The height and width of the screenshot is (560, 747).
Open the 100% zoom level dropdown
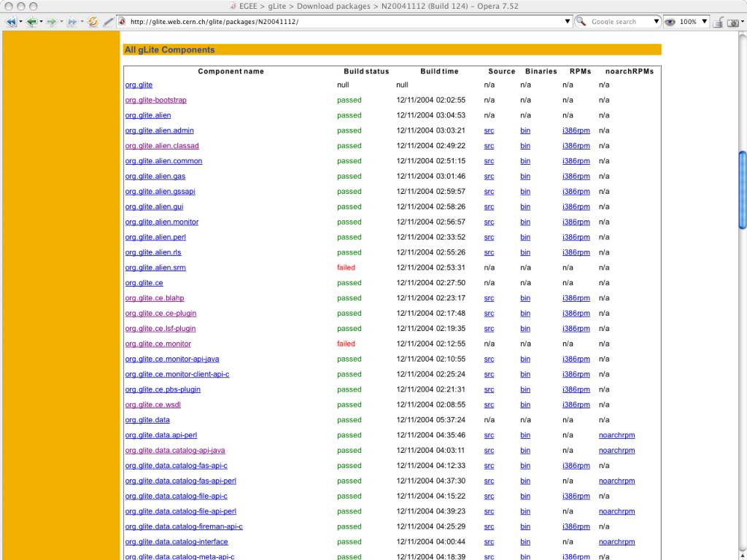704,21
